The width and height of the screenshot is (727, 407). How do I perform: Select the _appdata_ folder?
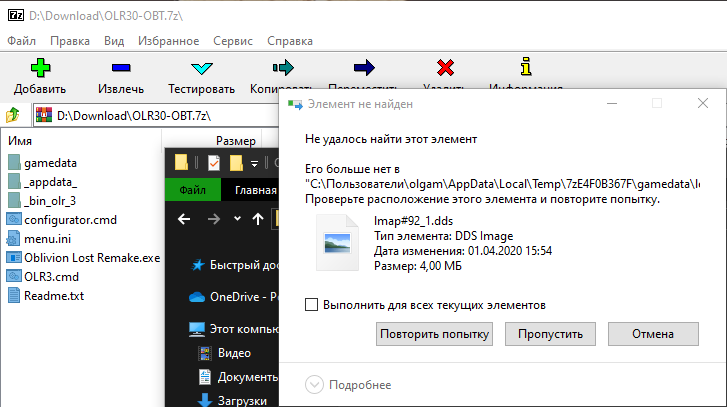[x=42, y=182]
